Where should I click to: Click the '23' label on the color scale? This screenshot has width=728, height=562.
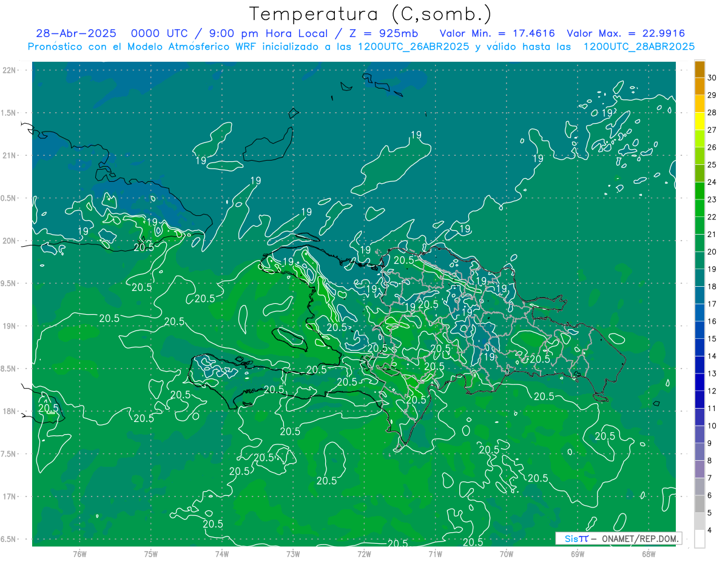tap(712, 199)
